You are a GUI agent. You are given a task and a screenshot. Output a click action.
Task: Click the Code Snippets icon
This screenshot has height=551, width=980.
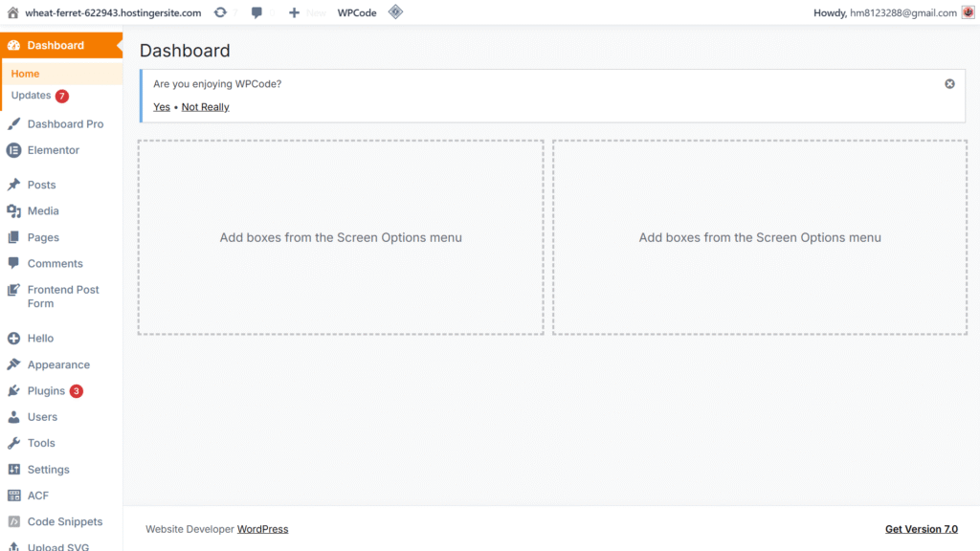pos(13,521)
